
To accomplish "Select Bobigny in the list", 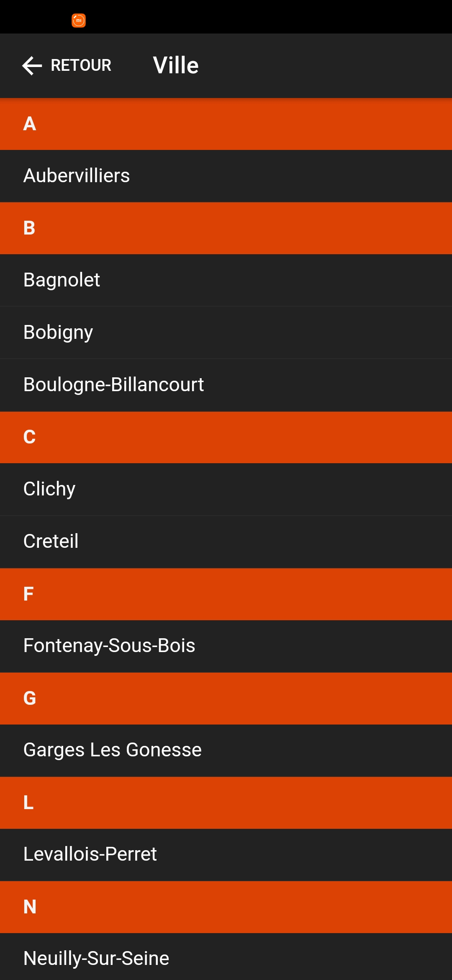I will (x=226, y=333).
